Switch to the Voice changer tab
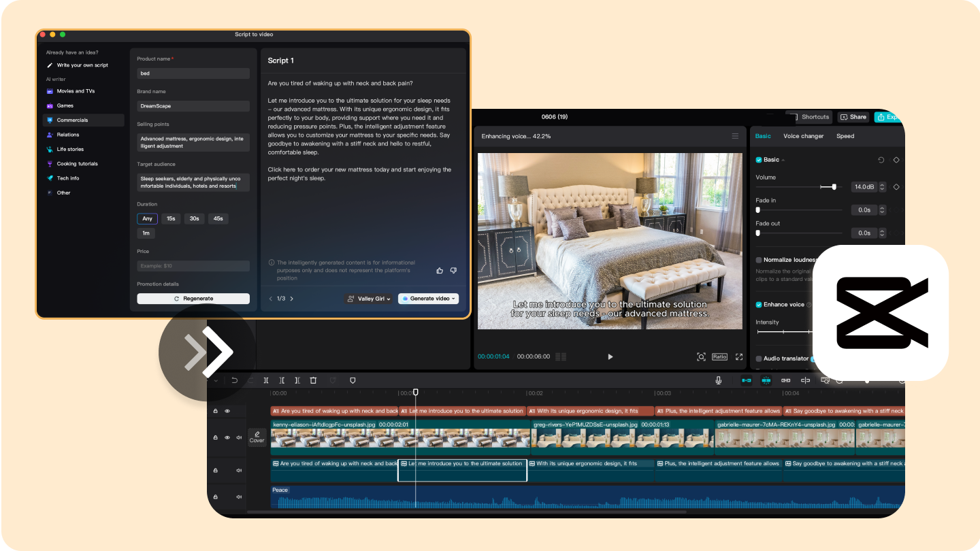The image size is (980, 551). point(804,136)
